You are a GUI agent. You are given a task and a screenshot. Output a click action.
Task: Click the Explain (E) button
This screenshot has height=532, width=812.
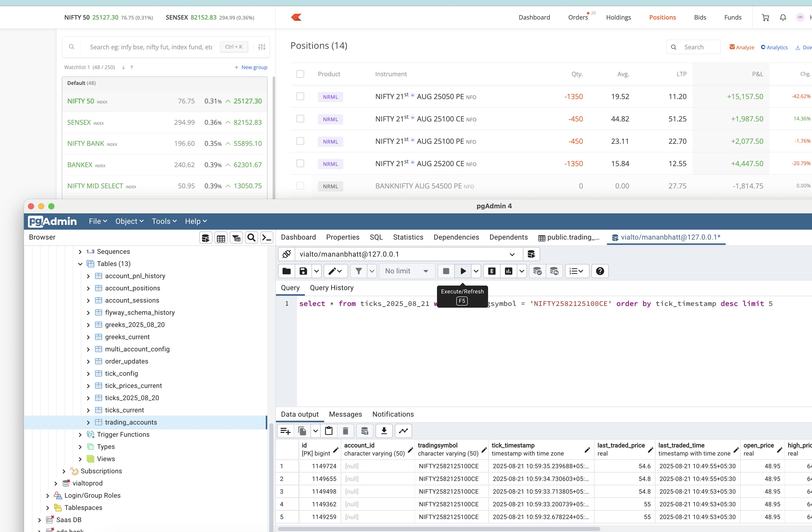coord(492,271)
